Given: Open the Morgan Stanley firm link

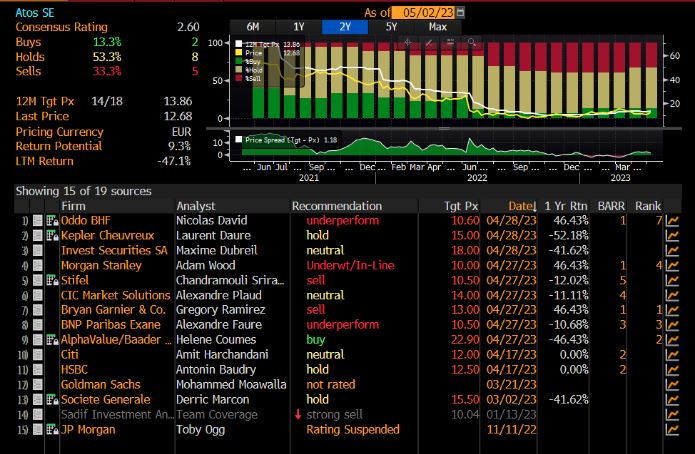Looking at the screenshot, I should tap(102, 266).
